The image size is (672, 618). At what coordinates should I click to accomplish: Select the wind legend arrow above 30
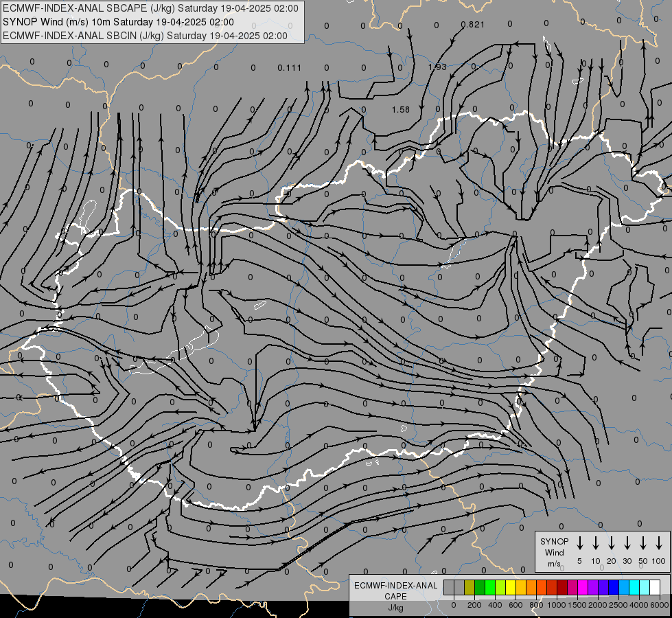(x=627, y=543)
